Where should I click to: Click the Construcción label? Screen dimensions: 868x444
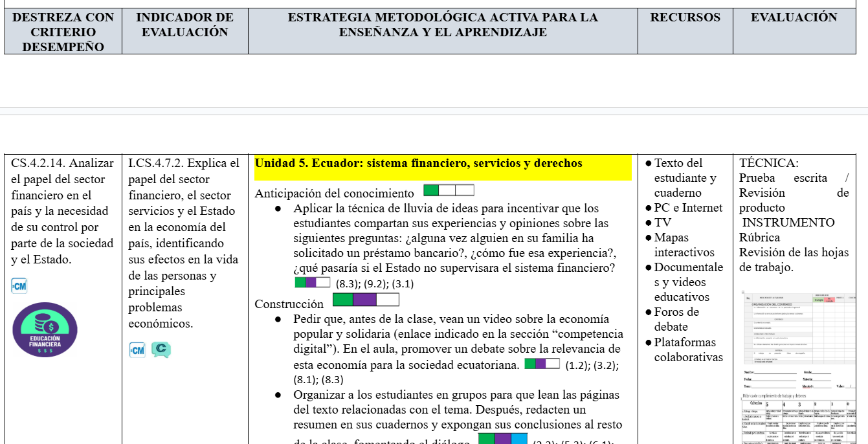point(289,304)
